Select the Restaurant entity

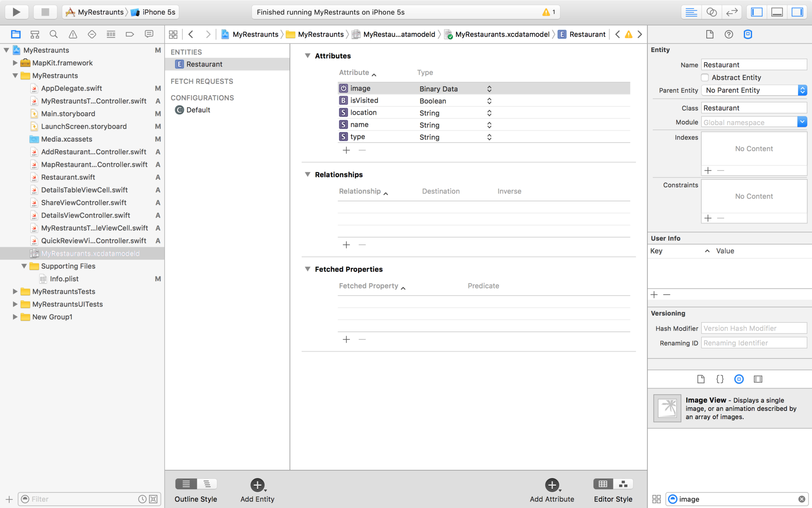(x=227, y=64)
